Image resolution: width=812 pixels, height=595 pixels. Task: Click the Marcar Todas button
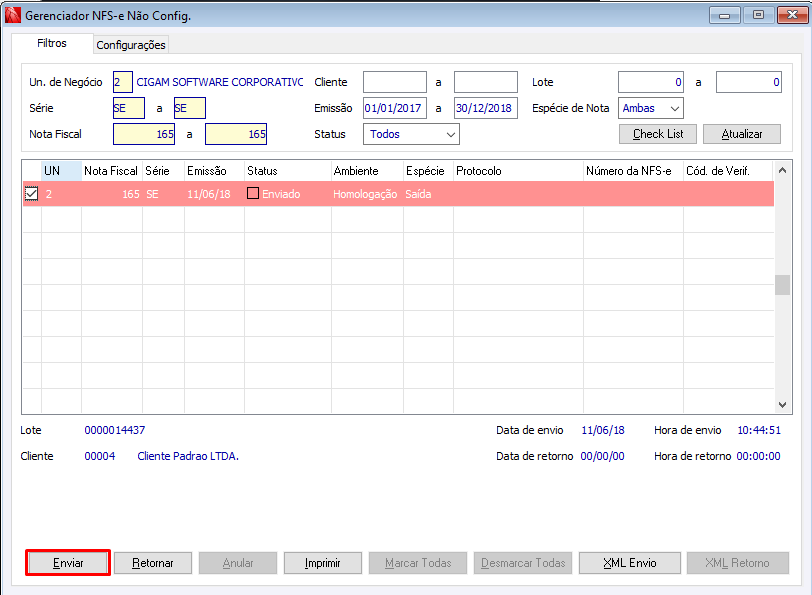pos(418,563)
